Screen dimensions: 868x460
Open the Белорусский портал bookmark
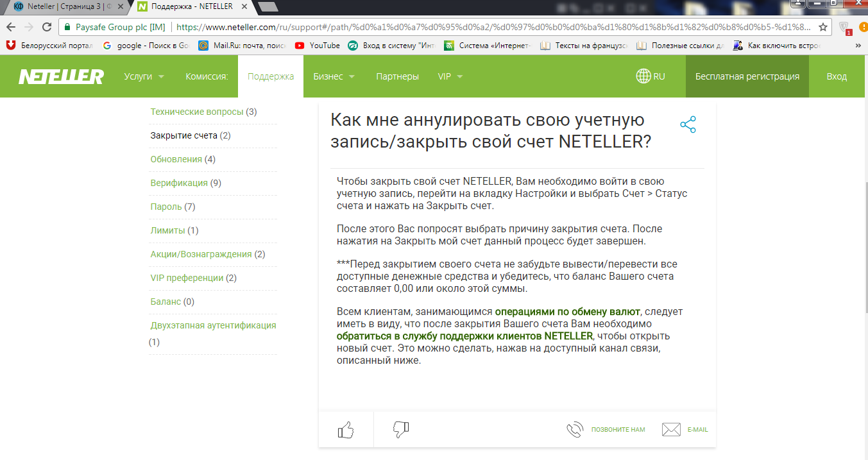(50, 46)
